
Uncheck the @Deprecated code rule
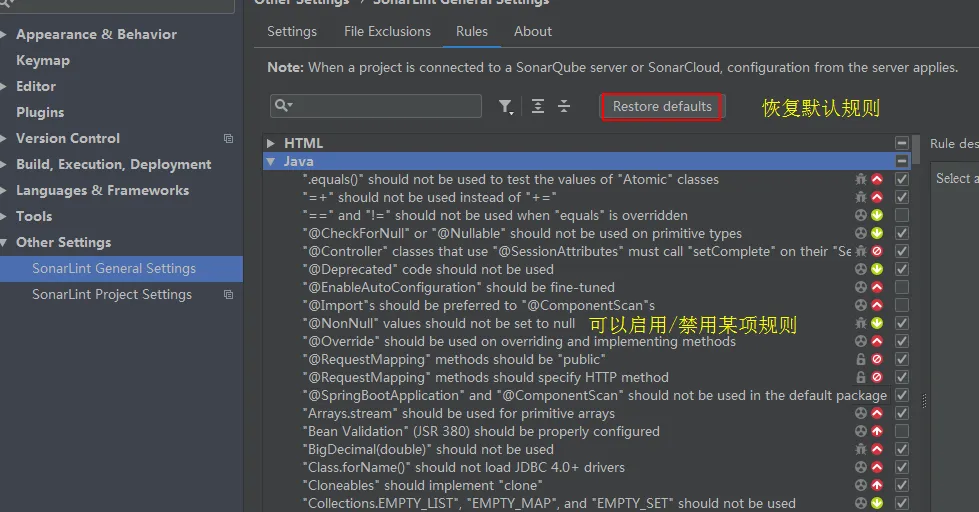(x=902, y=270)
